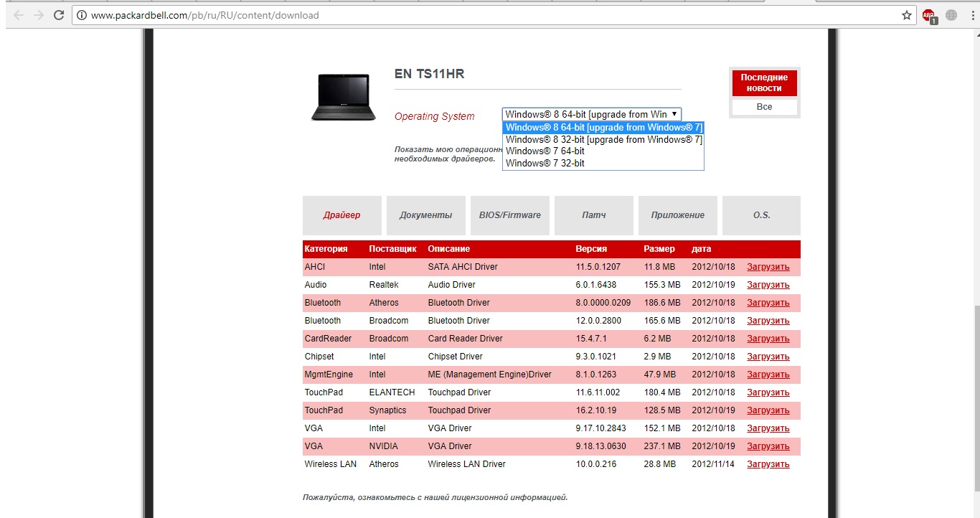Click the 237.1 MB size cell

(x=662, y=446)
